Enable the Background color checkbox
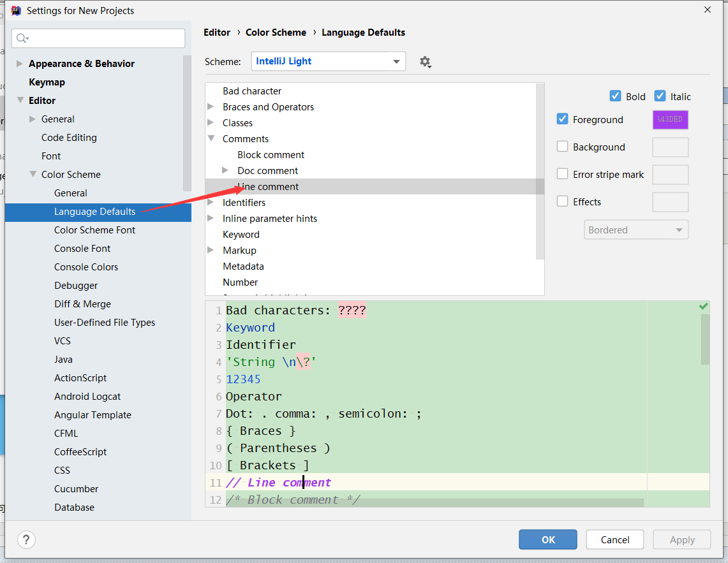The width and height of the screenshot is (728, 563). (x=563, y=147)
